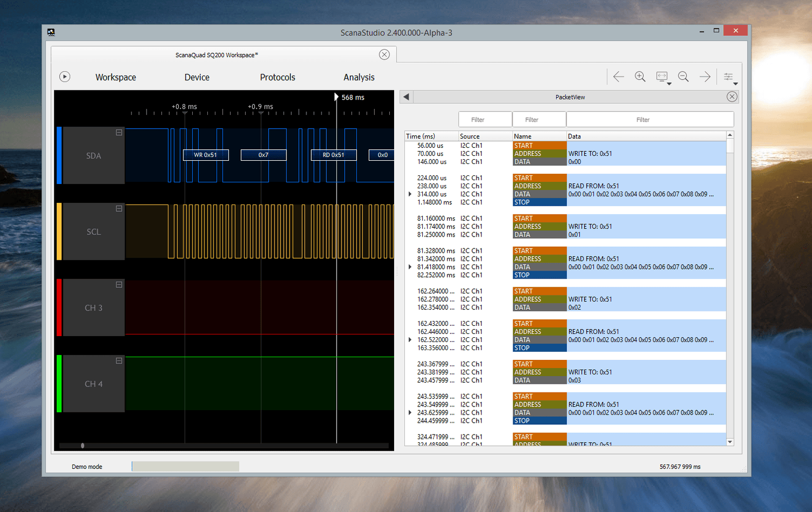Click the WR 0x51 decoded label on SDA

[206, 155]
